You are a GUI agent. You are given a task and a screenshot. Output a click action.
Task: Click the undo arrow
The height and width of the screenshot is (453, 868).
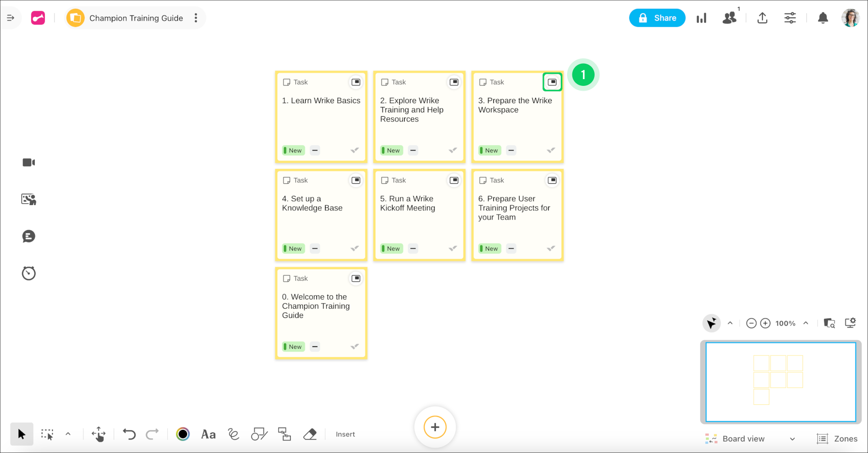[x=129, y=434]
